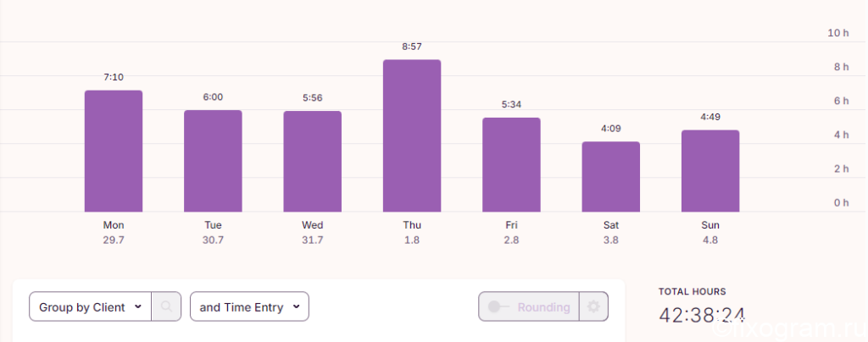The image size is (868, 342).
Task: Select the Tuesday 6:00 bar
Action: click(x=213, y=161)
